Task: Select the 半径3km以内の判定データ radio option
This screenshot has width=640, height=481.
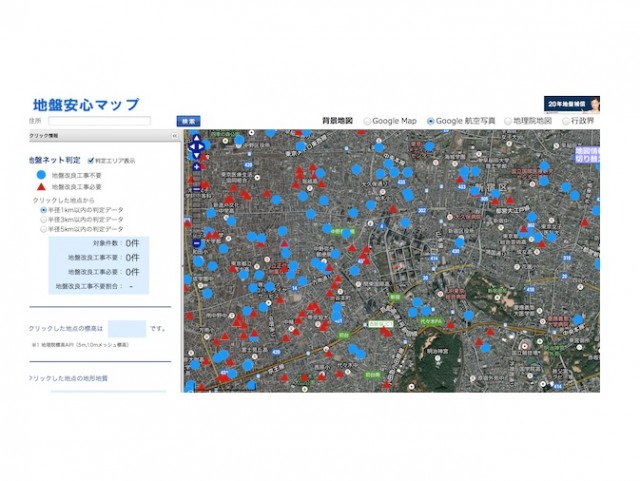Action: click(43, 219)
